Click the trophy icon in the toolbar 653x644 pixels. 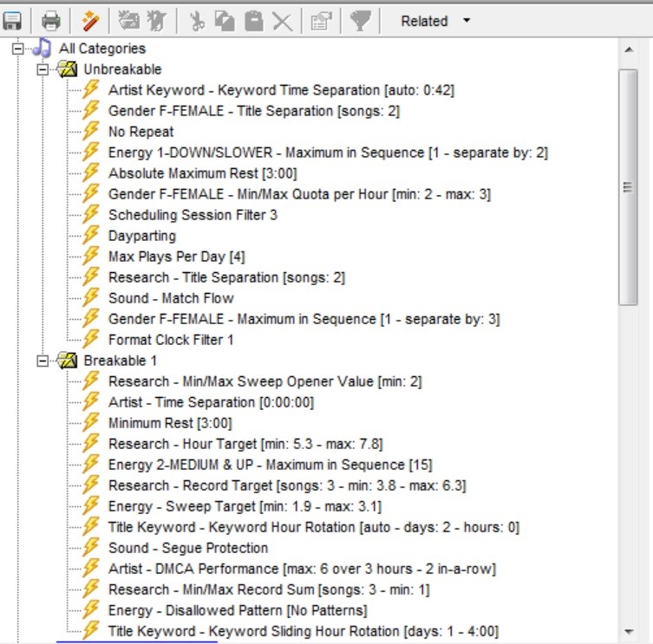pyautogui.click(x=361, y=21)
